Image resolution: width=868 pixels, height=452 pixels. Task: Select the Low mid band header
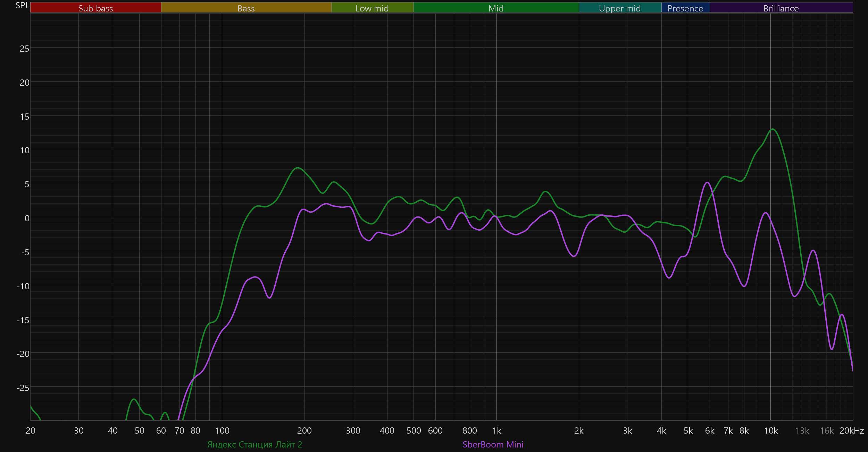pyautogui.click(x=372, y=8)
